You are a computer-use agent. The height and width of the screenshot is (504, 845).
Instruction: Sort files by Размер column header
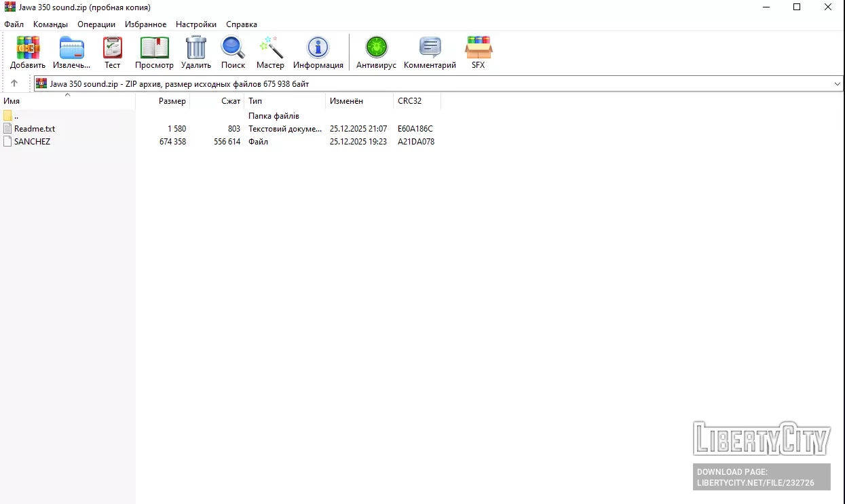[172, 101]
